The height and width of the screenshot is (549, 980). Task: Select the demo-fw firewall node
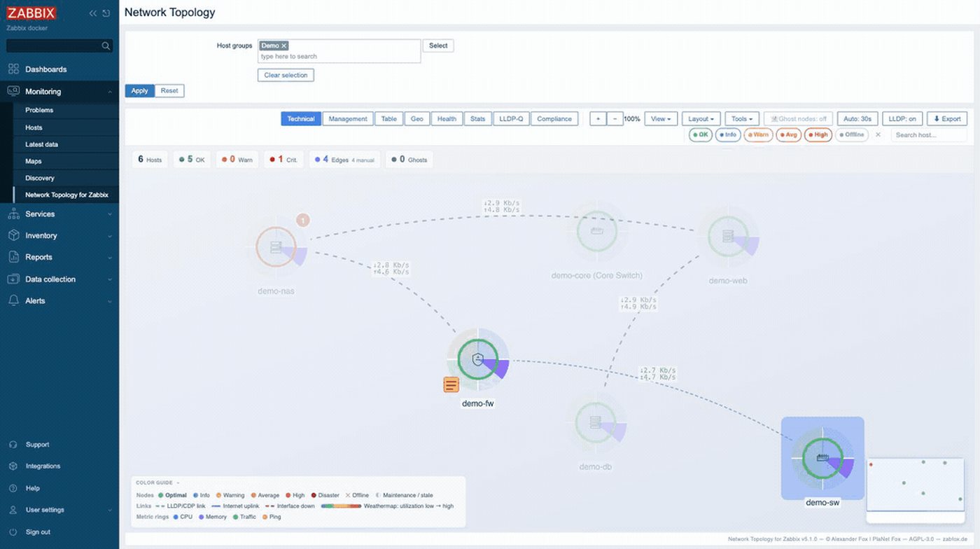pyautogui.click(x=478, y=360)
